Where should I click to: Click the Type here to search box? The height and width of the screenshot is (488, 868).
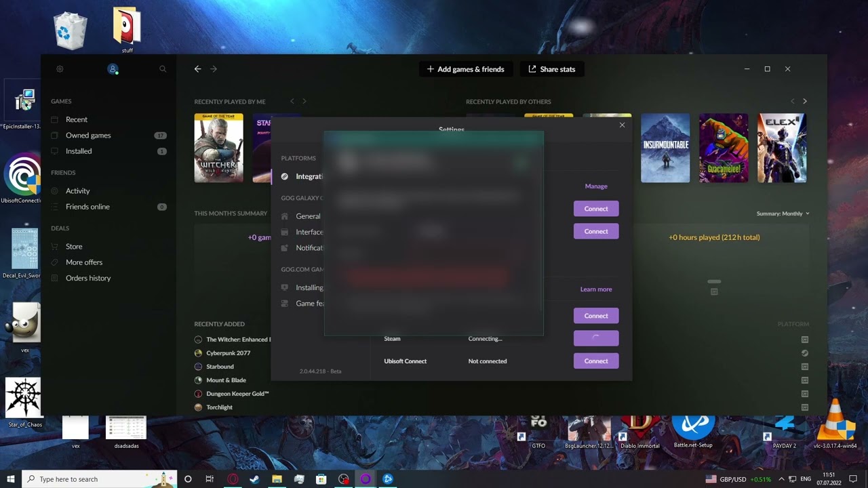coord(100,479)
